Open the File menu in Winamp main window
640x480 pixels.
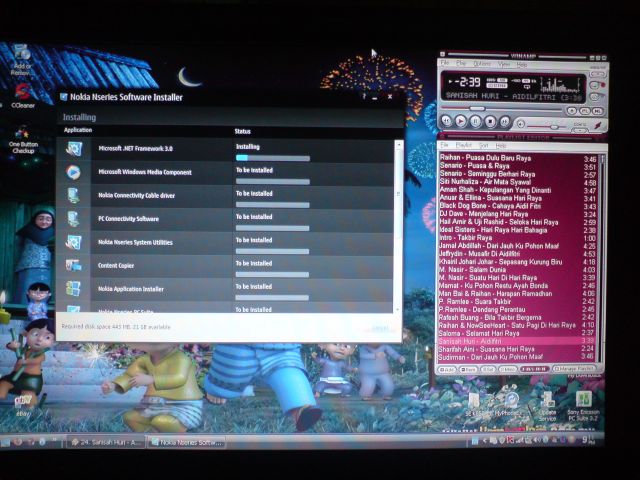coord(445,63)
